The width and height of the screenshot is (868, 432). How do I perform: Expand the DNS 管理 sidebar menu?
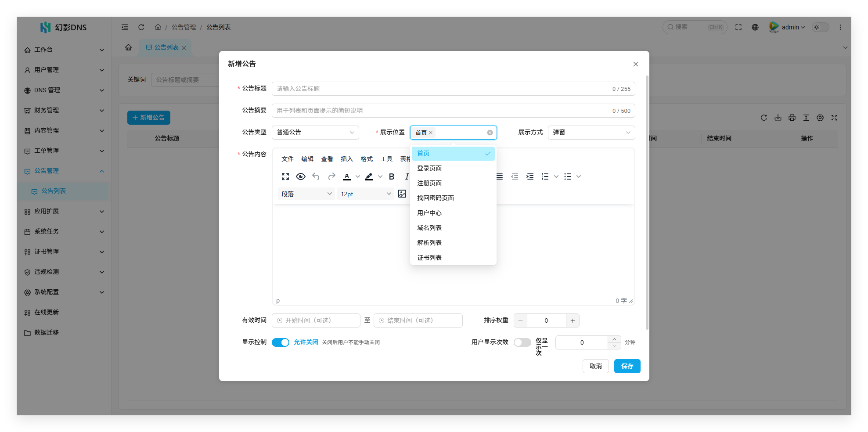tap(64, 90)
